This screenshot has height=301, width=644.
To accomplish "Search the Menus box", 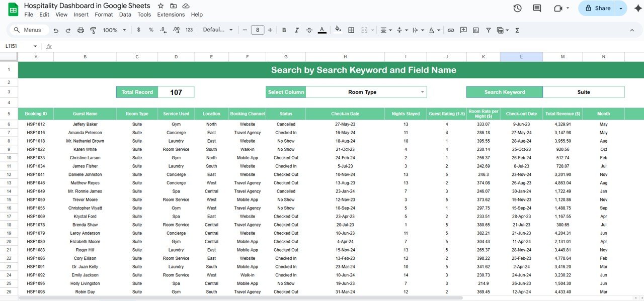I will (x=29, y=30).
